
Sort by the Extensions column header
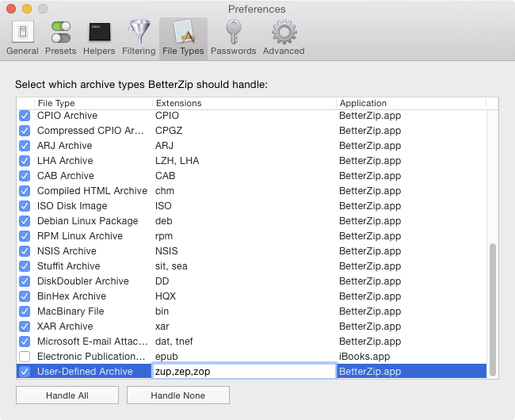pyautogui.click(x=244, y=104)
